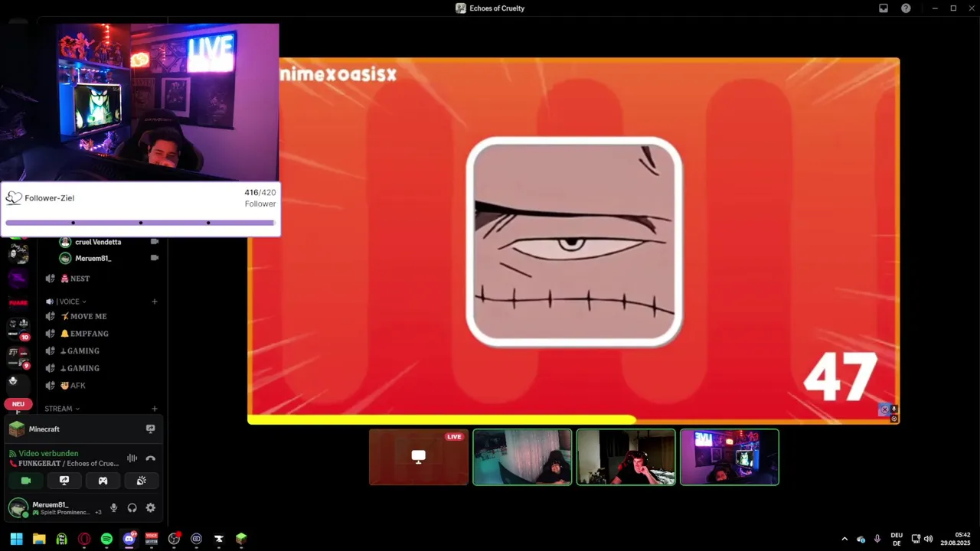
Task: Expand hidden system tray icons
Action: (x=844, y=539)
